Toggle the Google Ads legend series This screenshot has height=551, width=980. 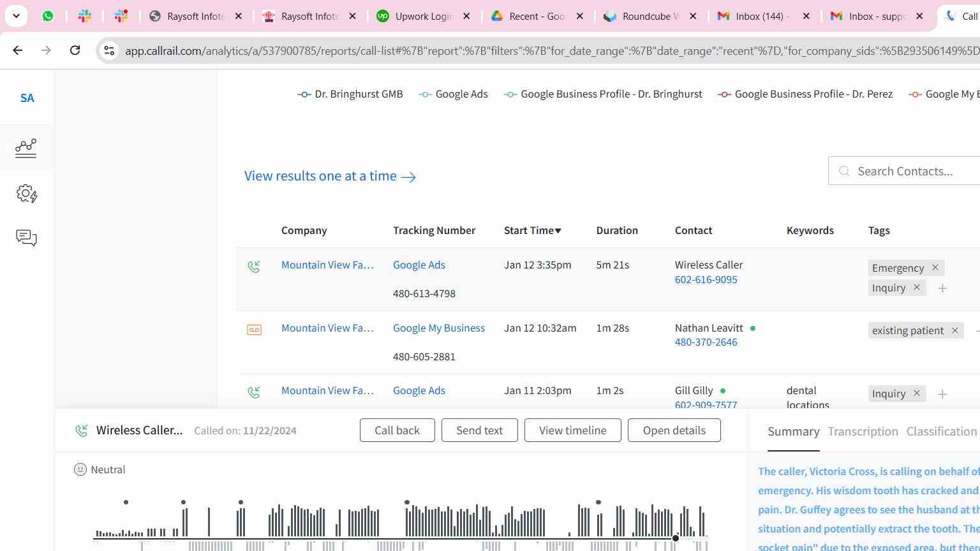point(454,94)
